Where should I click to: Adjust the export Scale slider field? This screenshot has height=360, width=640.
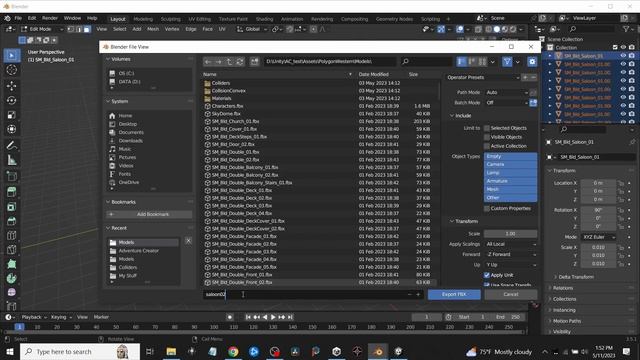(x=510, y=234)
